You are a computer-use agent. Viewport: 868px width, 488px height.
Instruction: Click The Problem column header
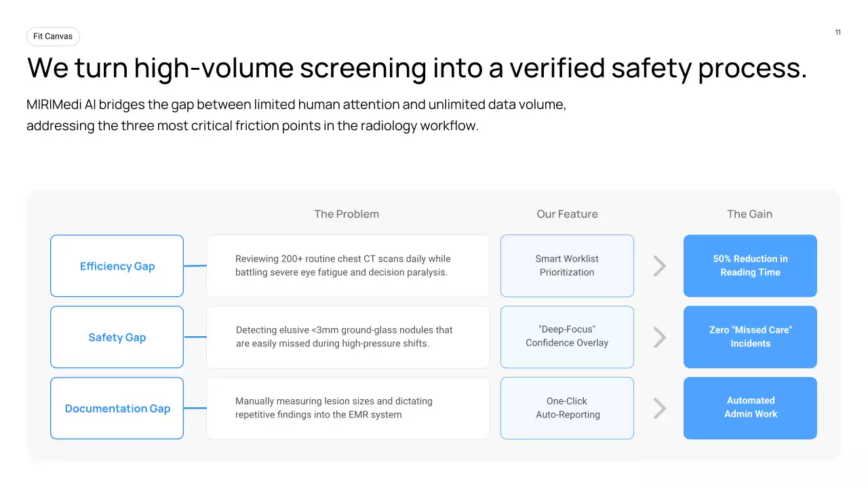347,214
